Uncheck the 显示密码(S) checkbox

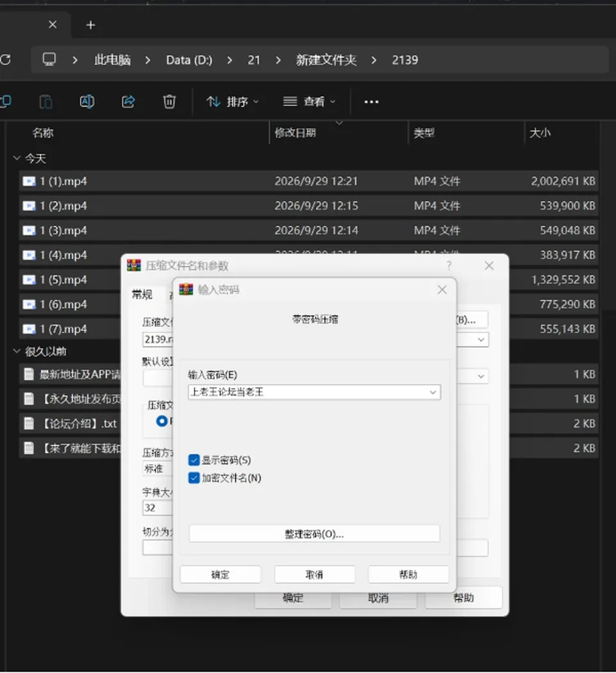(194, 460)
